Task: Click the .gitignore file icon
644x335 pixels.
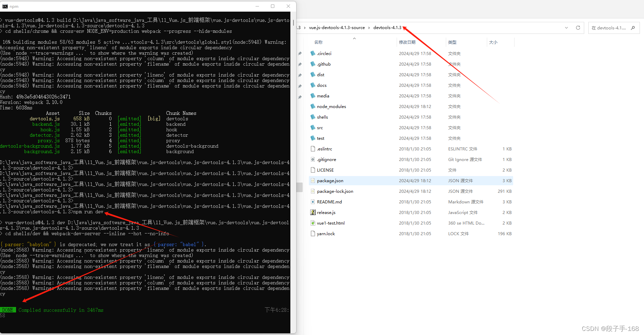Action: (x=313, y=159)
